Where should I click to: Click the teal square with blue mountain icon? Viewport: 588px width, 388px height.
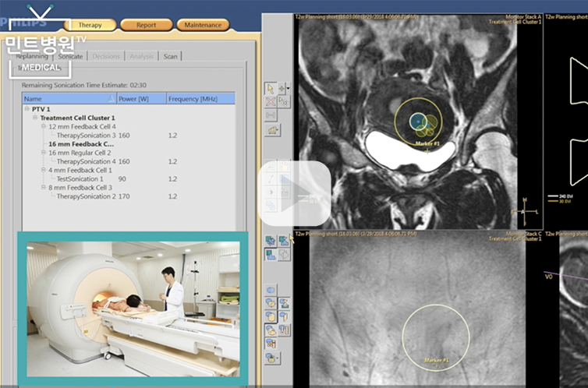pyautogui.click(x=271, y=255)
